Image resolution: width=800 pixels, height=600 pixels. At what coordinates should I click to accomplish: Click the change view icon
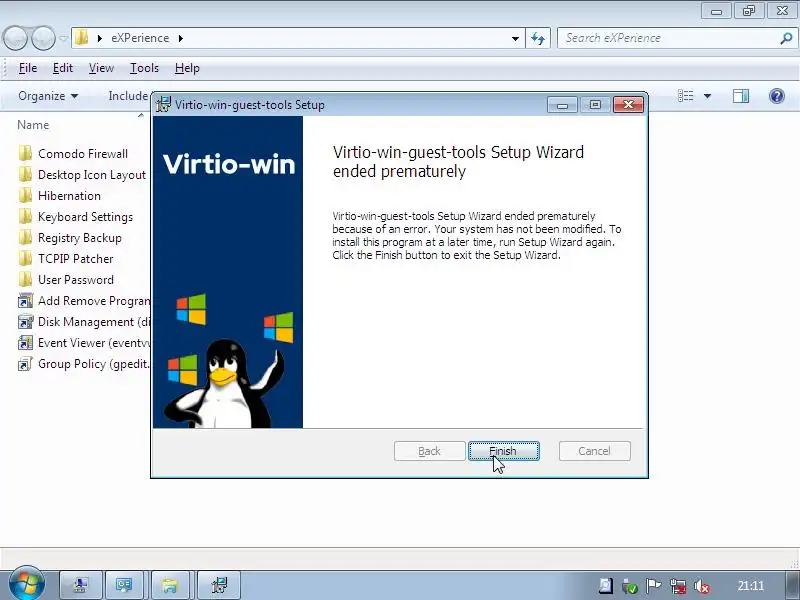click(686, 95)
